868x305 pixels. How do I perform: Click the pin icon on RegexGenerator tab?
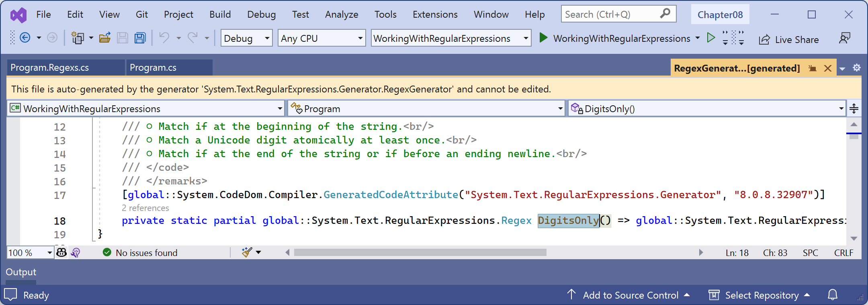click(x=812, y=68)
